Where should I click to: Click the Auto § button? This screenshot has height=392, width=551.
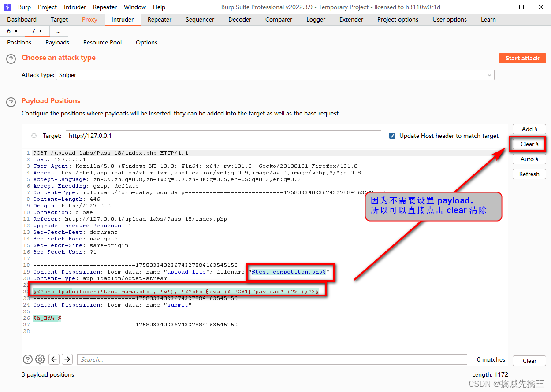coord(529,159)
